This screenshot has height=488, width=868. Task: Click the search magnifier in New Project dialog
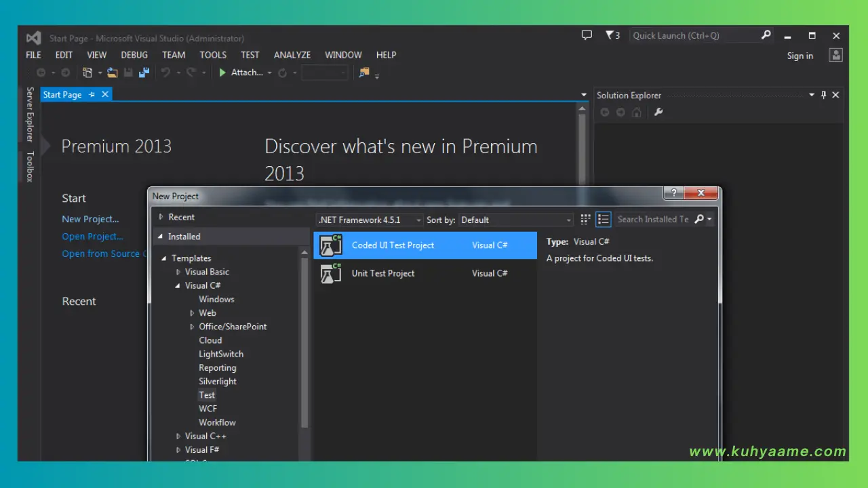(699, 220)
